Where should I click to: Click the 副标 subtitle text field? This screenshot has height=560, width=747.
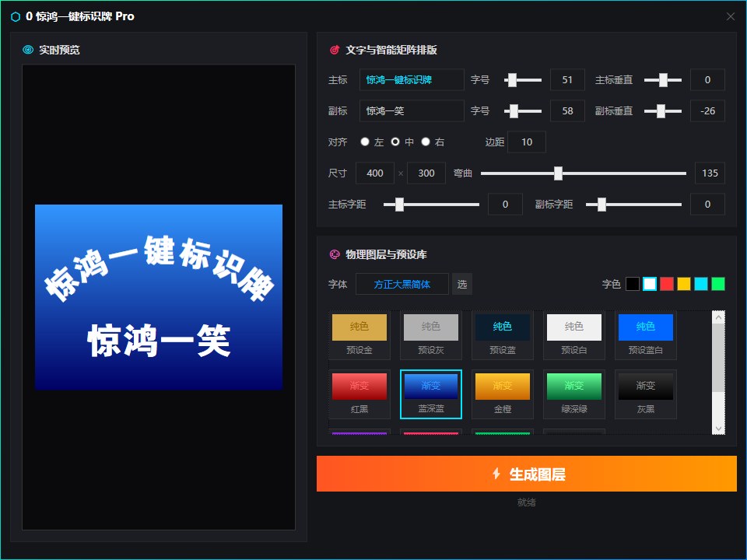coord(412,110)
